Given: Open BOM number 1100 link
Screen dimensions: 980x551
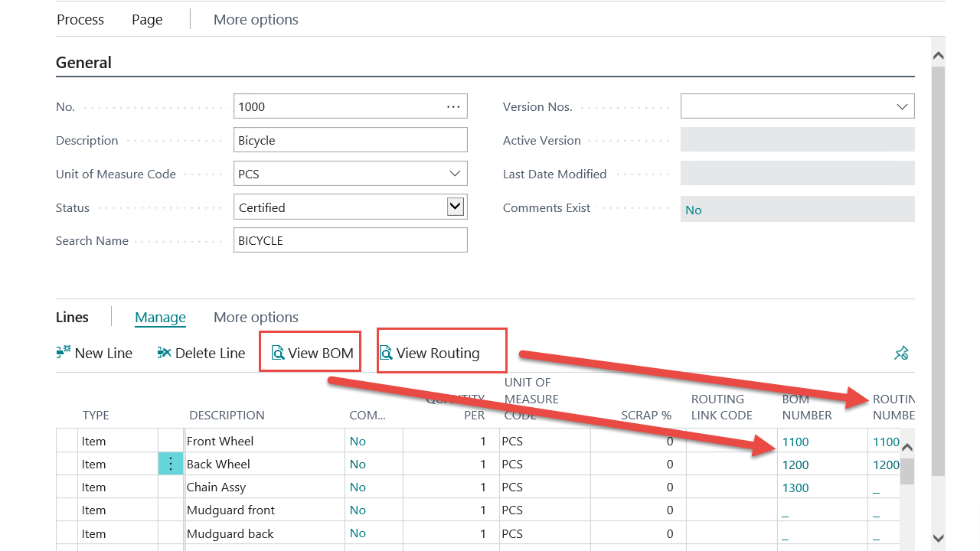Looking at the screenshot, I should pyautogui.click(x=795, y=442).
